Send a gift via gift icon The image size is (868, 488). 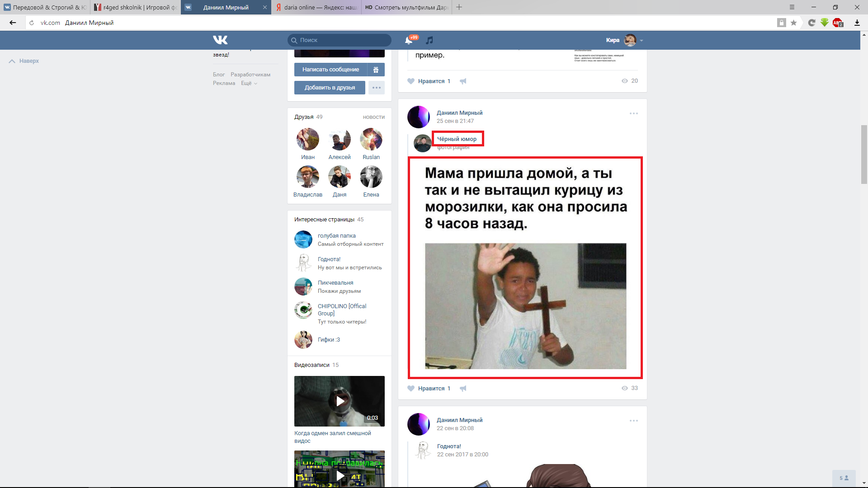pyautogui.click(x=376, y=70)
